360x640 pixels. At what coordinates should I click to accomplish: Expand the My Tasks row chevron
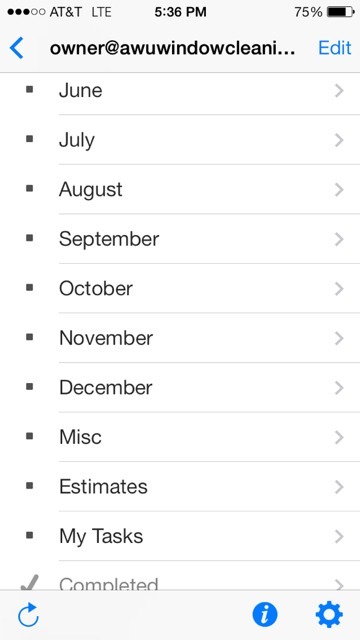coord(339,536)
